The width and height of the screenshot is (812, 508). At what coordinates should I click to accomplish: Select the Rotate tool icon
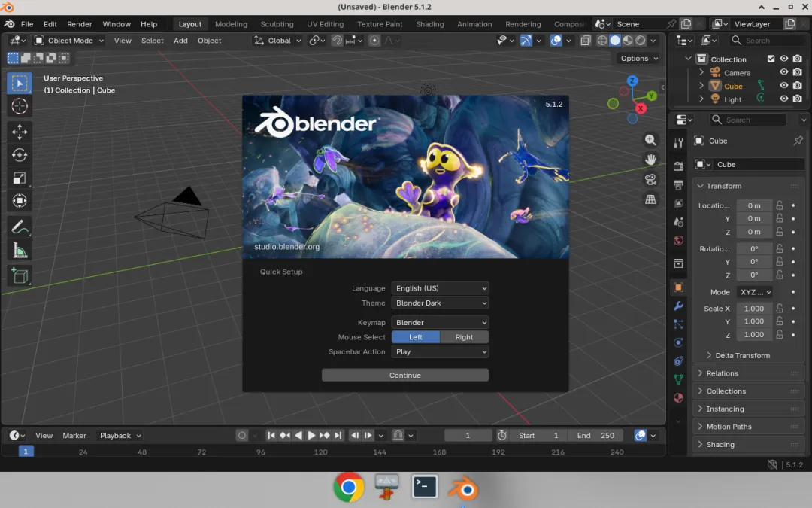20,155
